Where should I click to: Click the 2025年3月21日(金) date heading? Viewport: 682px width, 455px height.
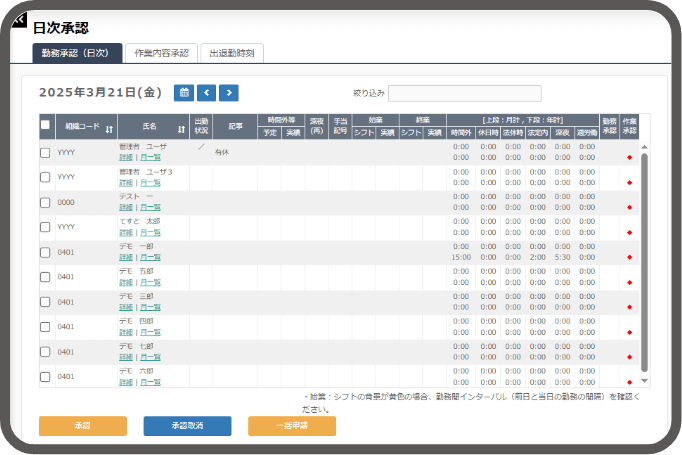pyautogui.click(x=100, y=93)
